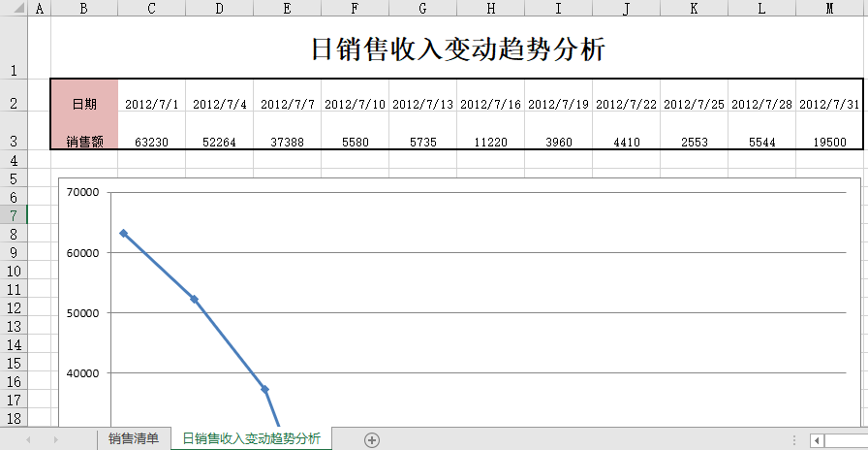Click the 2012/7/4 data marker at 52264
868x450 pixels.
coord(194,299)
